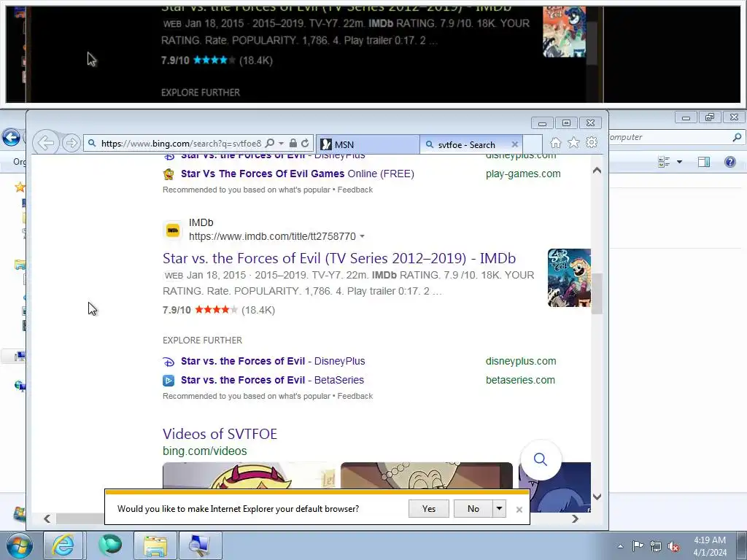The height and width of the screenshot is (560, 747).
Task: Expand view options dropdown in Explorer window
Action: coord(679,162)
